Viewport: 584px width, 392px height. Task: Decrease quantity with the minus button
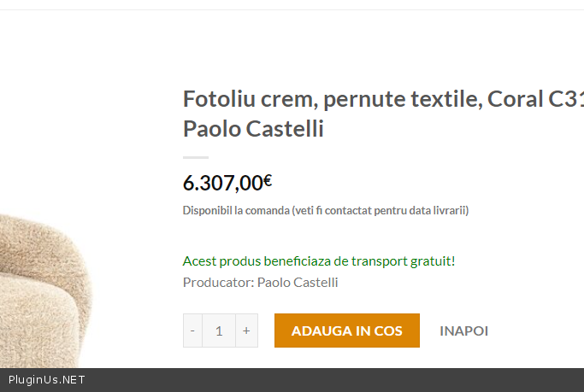(x=192, y=331)
